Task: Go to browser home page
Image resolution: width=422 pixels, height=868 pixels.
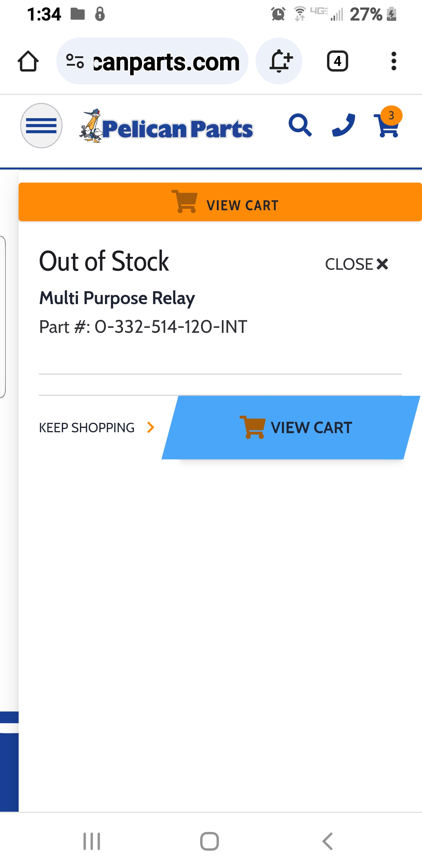Action: pos(28,61)
